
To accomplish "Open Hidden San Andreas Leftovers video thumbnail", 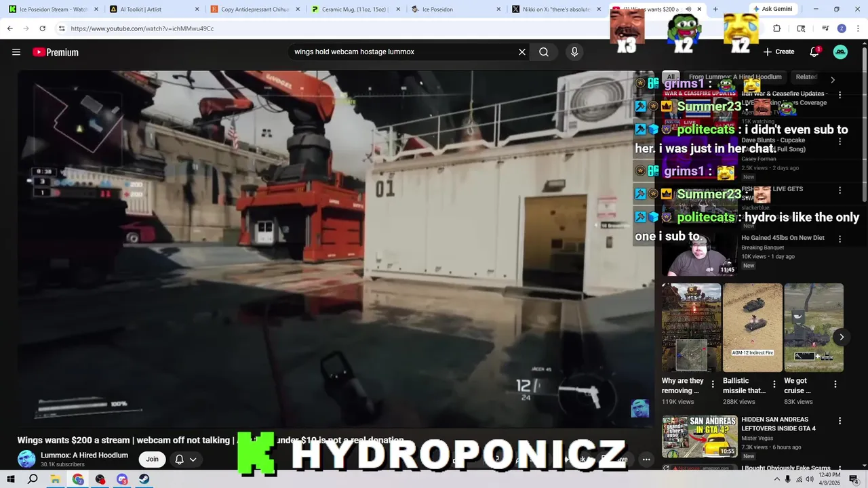I will point(699,436).
